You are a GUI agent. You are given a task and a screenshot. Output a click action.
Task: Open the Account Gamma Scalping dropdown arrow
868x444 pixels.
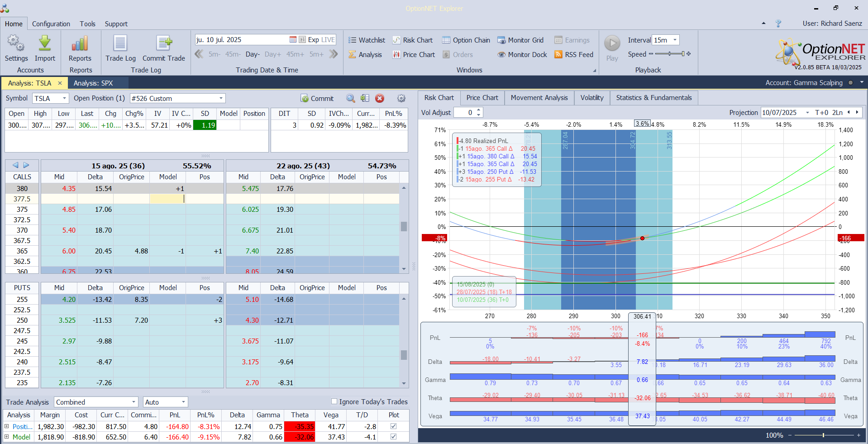[862, 82]
